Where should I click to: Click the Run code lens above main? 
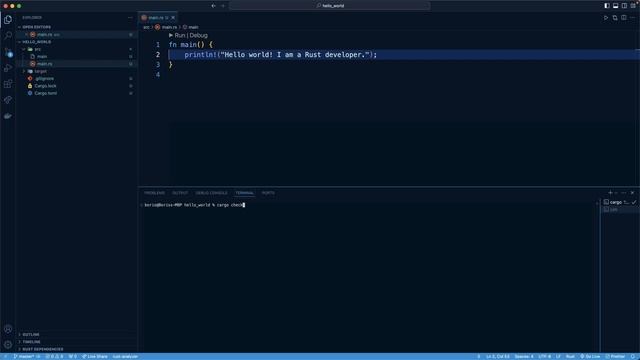177,36
